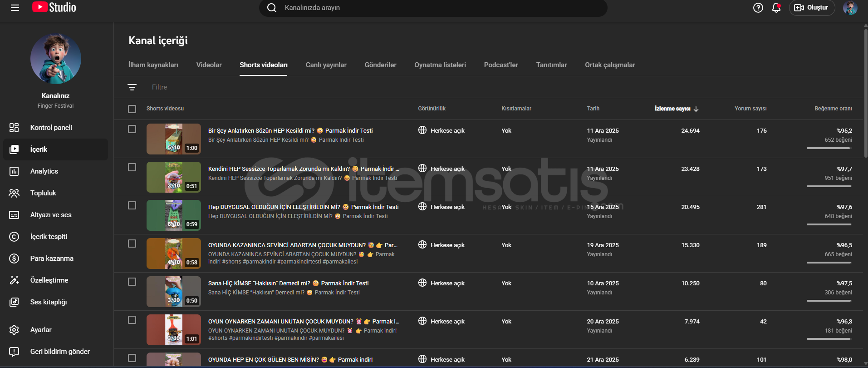
Task: Open Para kazanma monetization section
Action: [52, 259]
